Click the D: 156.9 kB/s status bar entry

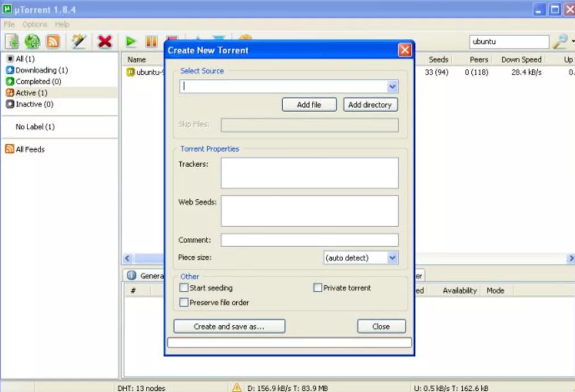pyautogui.click(x=287, y=388)
